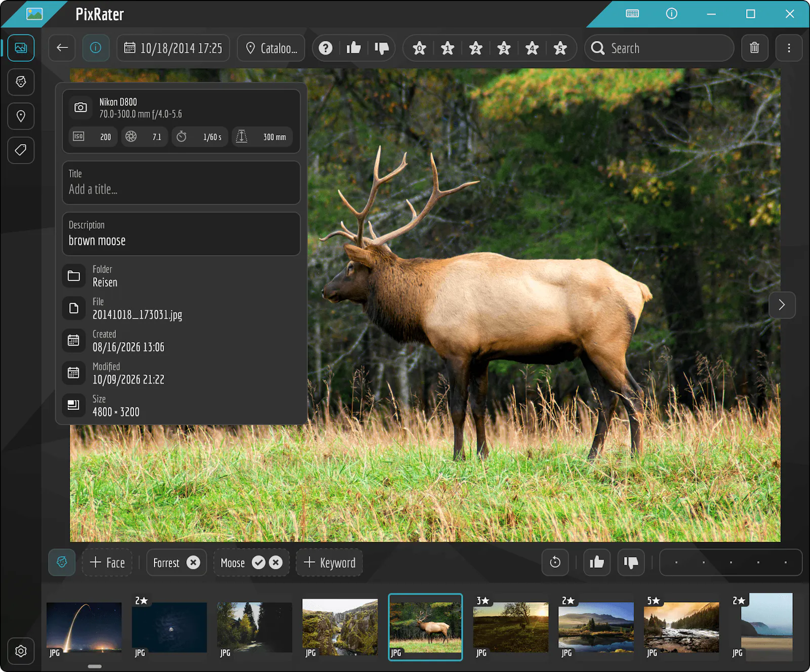The image size is (810, 672).
Task: Select the 3-star sunset tree thumbnail
Action: click(511, 627)
